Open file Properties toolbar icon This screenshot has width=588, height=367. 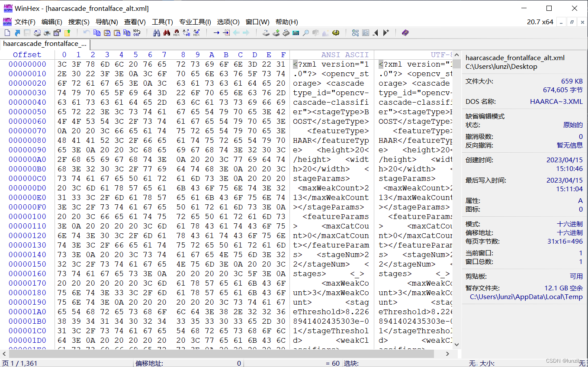[57, 33]
